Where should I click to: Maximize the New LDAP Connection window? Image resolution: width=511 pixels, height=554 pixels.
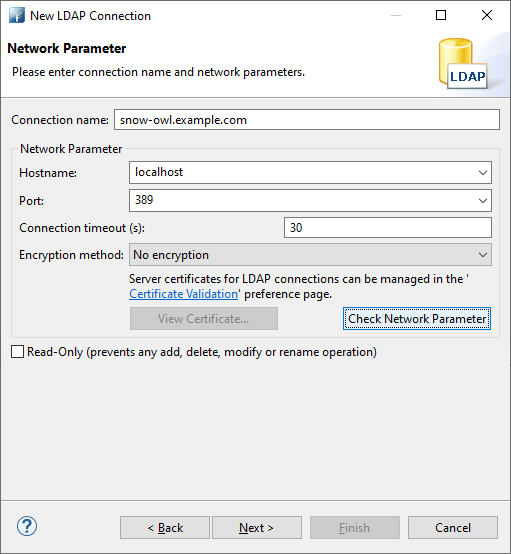point(441,15)
